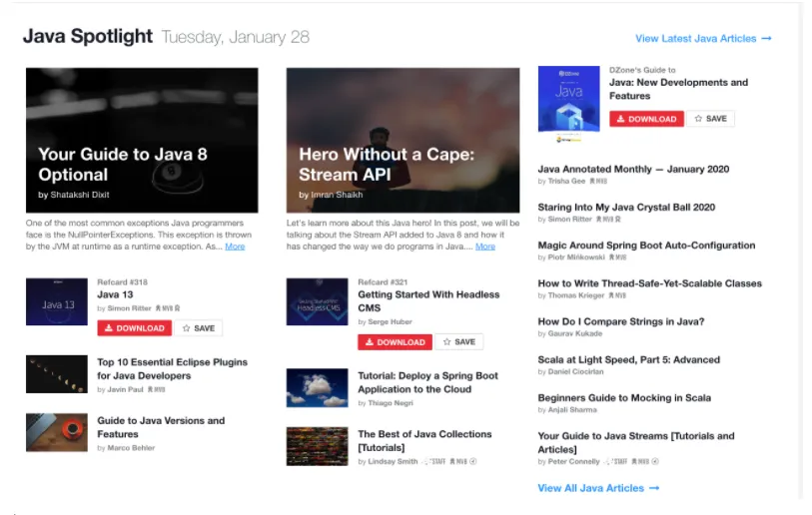Screen dimensions: 812x515
Task: View author Lindsay Smith
Action: (393, 461)
